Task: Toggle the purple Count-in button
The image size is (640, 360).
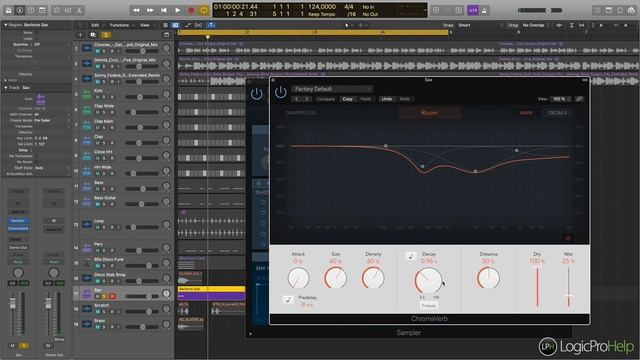Action: [x=473, y=10]
